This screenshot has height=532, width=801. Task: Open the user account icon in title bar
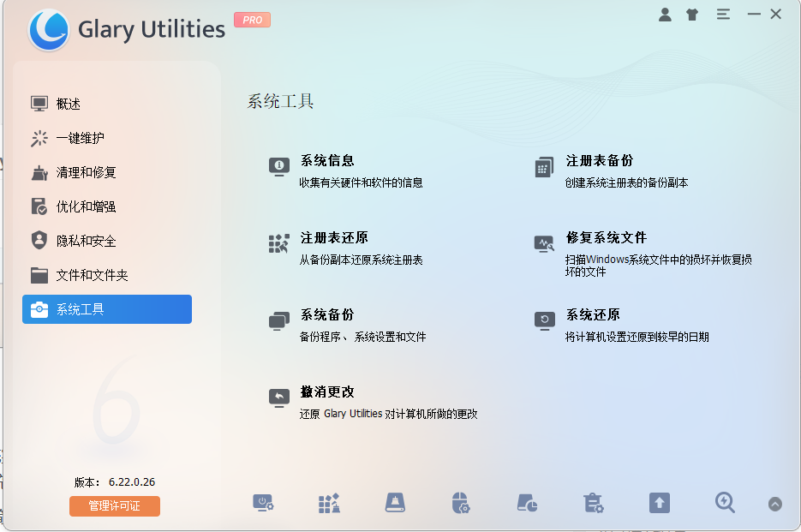(x=665, y=14)
